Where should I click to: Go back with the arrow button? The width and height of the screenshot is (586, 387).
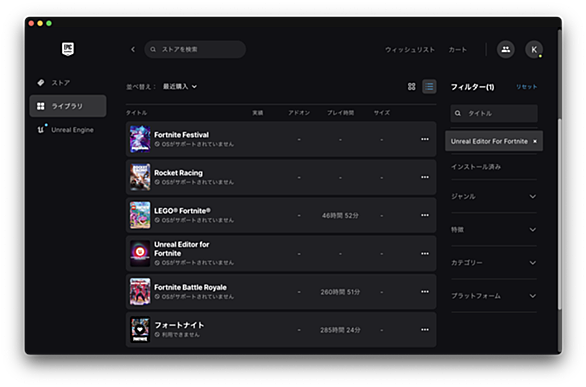coord(133,49)
